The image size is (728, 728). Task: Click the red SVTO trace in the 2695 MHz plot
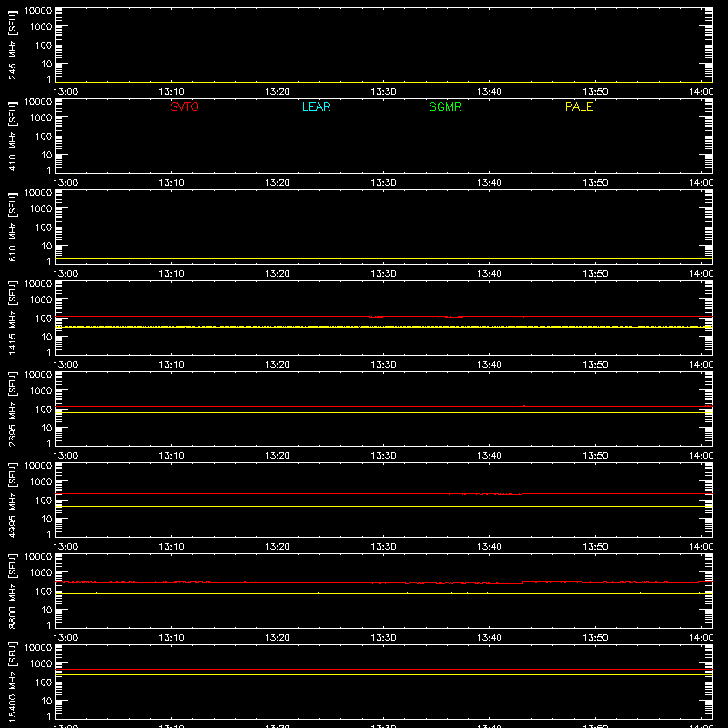point(383,406)
